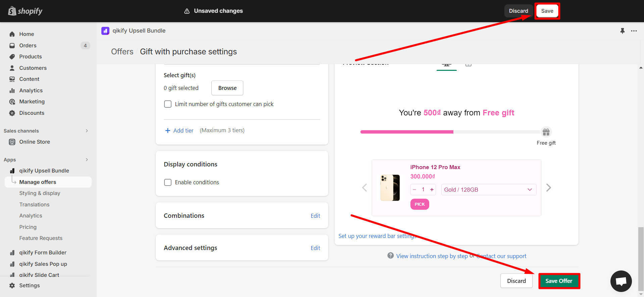Click the gift icon on reward bar
The image size is (644, 297).
pyautogui.click(x=546, y=132)
